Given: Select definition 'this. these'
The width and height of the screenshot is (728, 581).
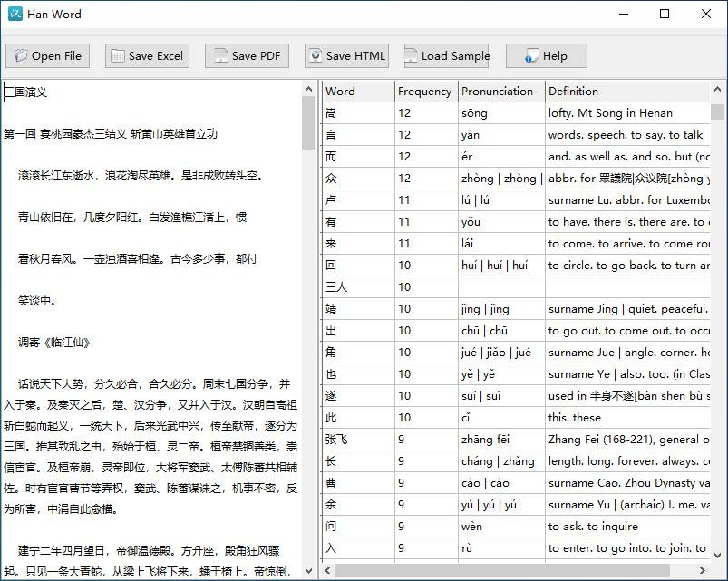Looking at the screenshot, I should pyautogui.click(x=627, y=417).
